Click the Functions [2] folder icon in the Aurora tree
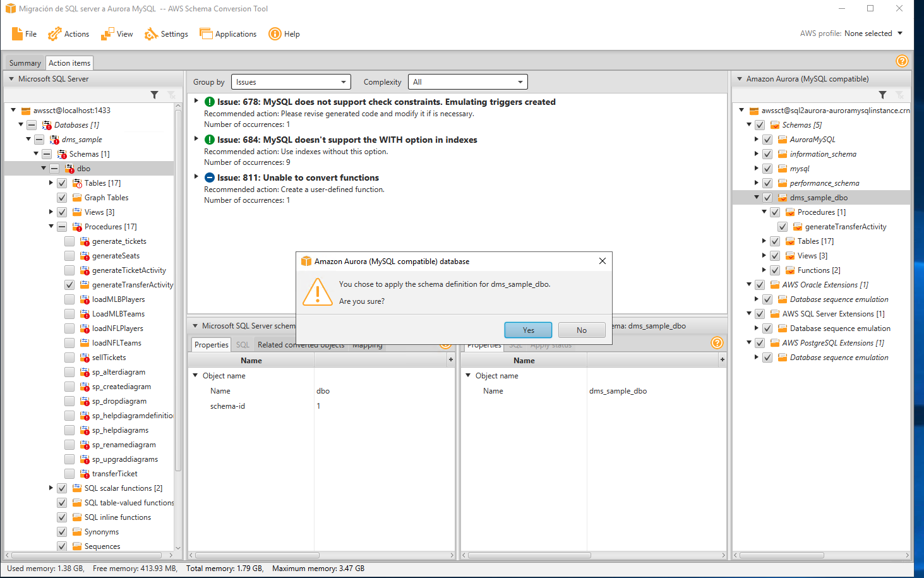Screen dimensions: 924x578 [x=789, y=270]
